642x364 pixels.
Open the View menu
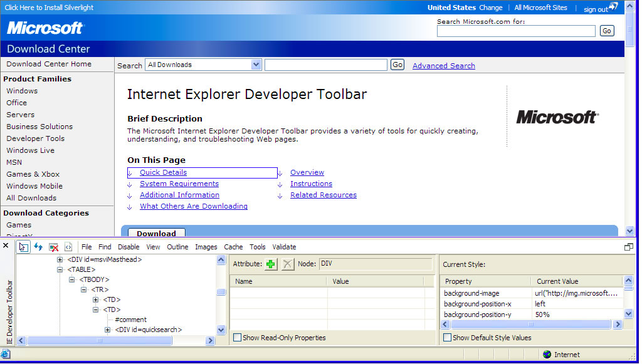[153, 247]
